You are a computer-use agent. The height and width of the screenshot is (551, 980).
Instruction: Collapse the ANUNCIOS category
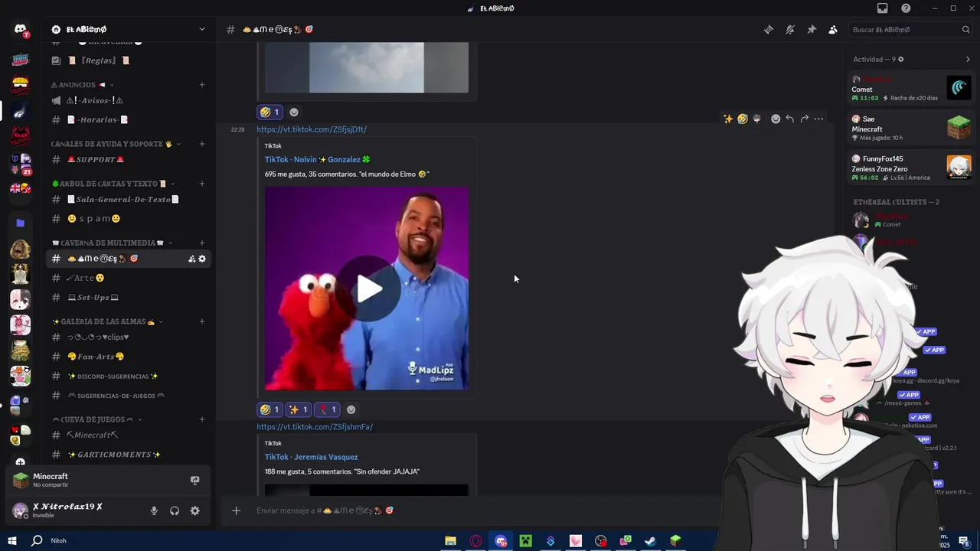pos(83,85)
